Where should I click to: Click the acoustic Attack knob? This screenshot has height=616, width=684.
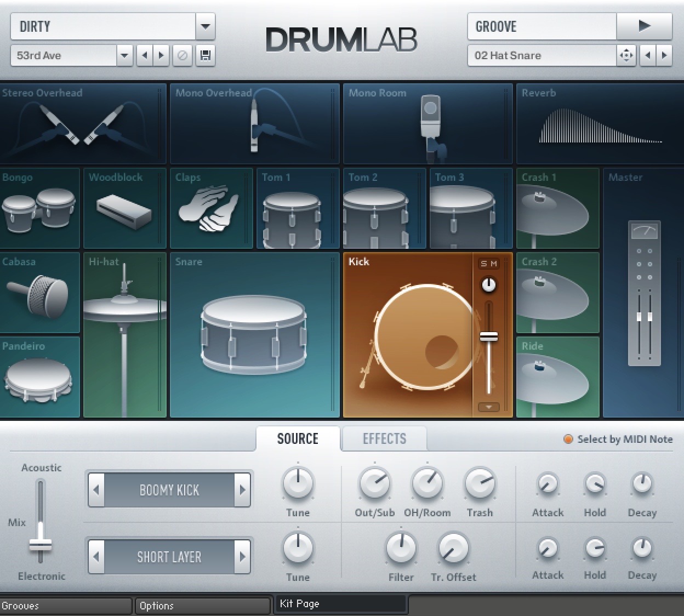pos(548,484)
